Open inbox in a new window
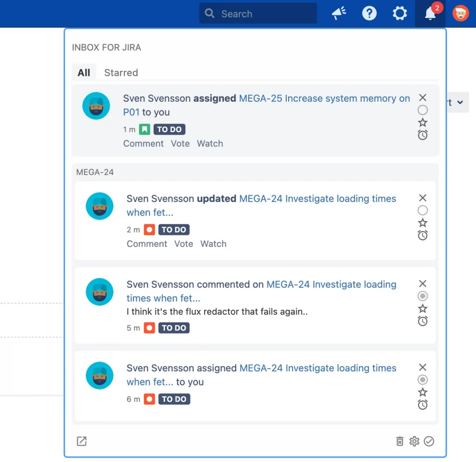Screen dimensions: 476x462 click(82, 441)
